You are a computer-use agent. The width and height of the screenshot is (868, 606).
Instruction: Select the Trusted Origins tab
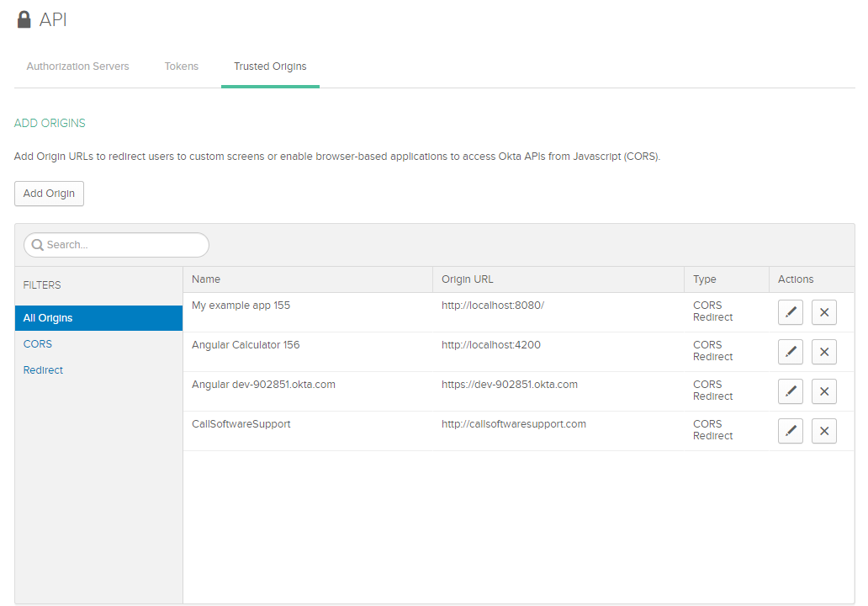(270, 66)
